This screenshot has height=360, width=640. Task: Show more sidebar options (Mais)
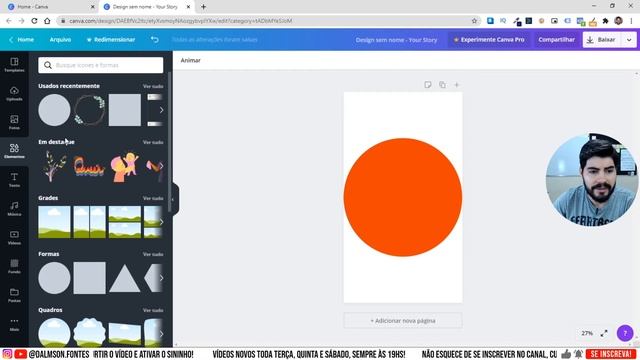14,324
